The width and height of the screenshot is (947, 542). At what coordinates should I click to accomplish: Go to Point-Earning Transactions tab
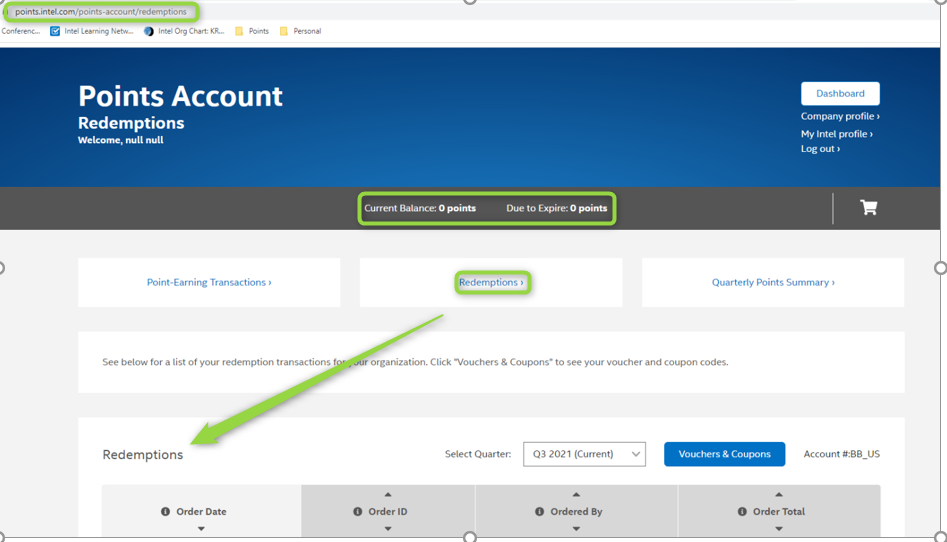click(x=209, y=282)
